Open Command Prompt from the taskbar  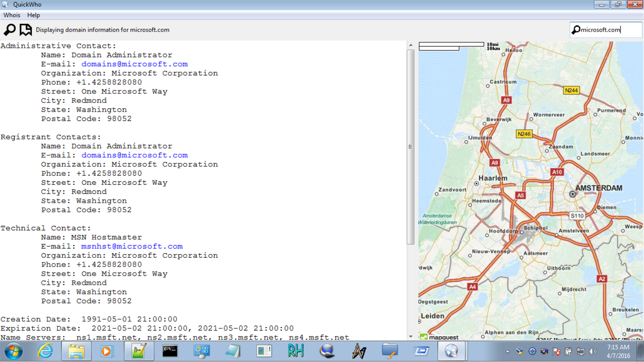point(170,351)
